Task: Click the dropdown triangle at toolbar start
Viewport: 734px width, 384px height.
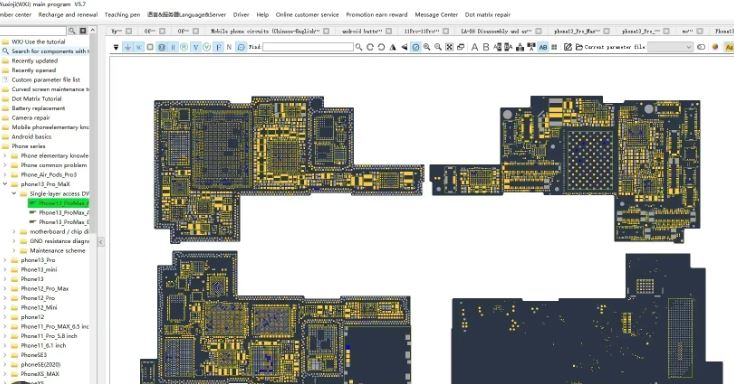Action: coord(116,47)
